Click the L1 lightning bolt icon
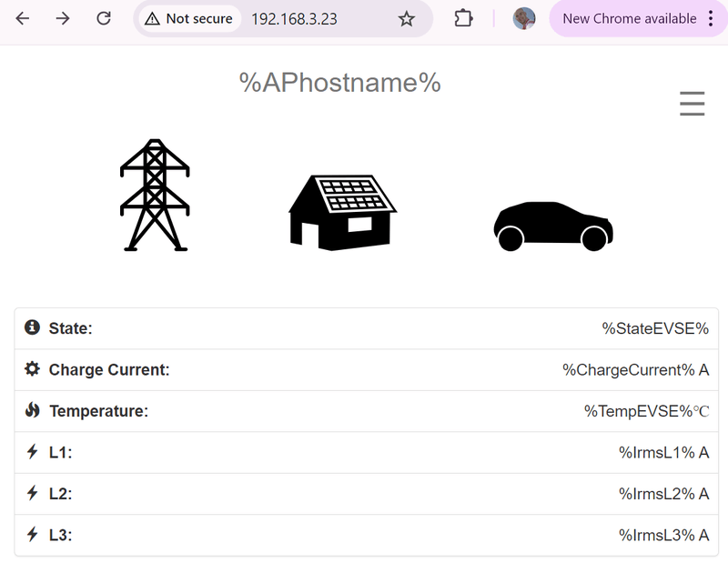 click(x=32, y=452)
